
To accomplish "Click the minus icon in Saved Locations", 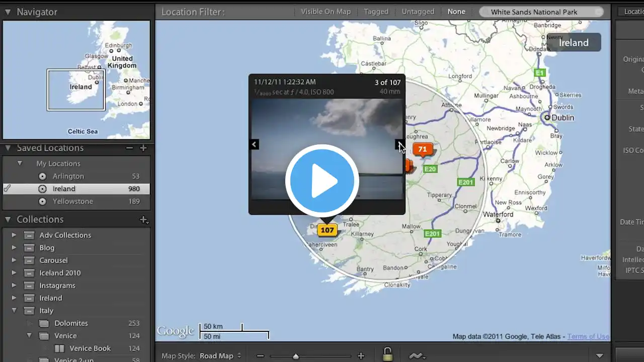I will click(129, 148).
